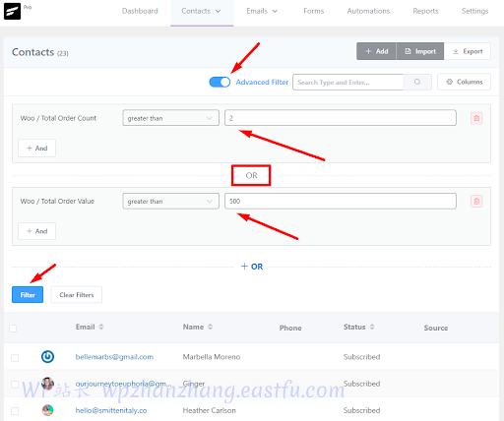
Task: Select the Heather Carlson row checkbox
Action: [15, 411]
